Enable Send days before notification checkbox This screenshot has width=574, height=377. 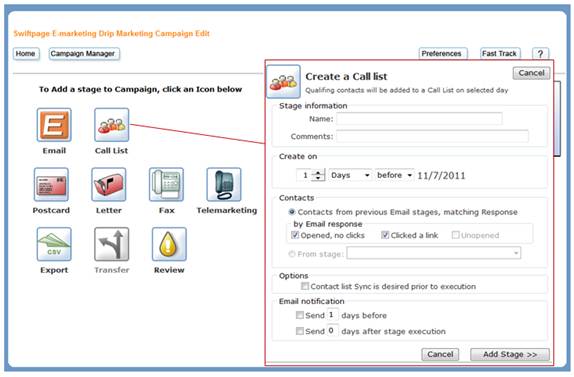click(x=300, y=315)
